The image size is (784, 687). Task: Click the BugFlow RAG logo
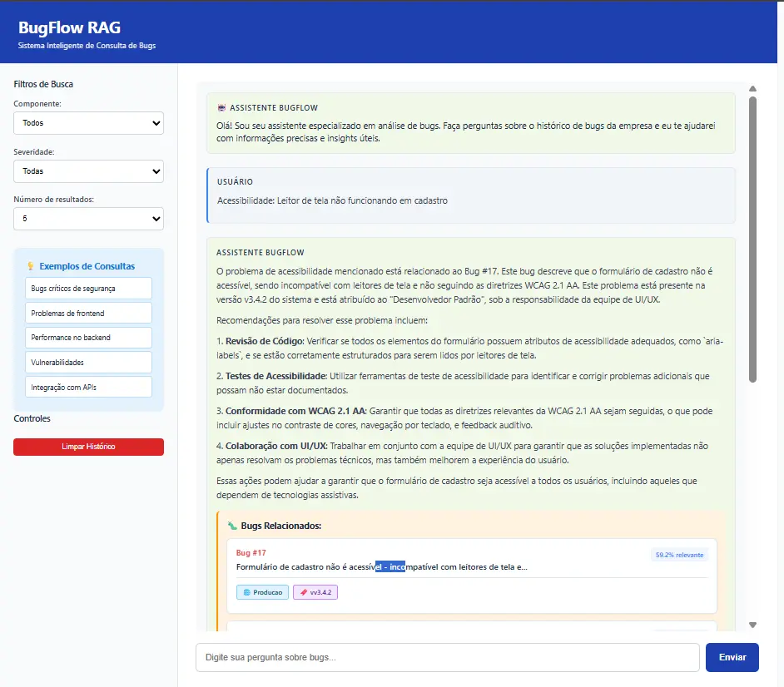click(x=69, y=27)
